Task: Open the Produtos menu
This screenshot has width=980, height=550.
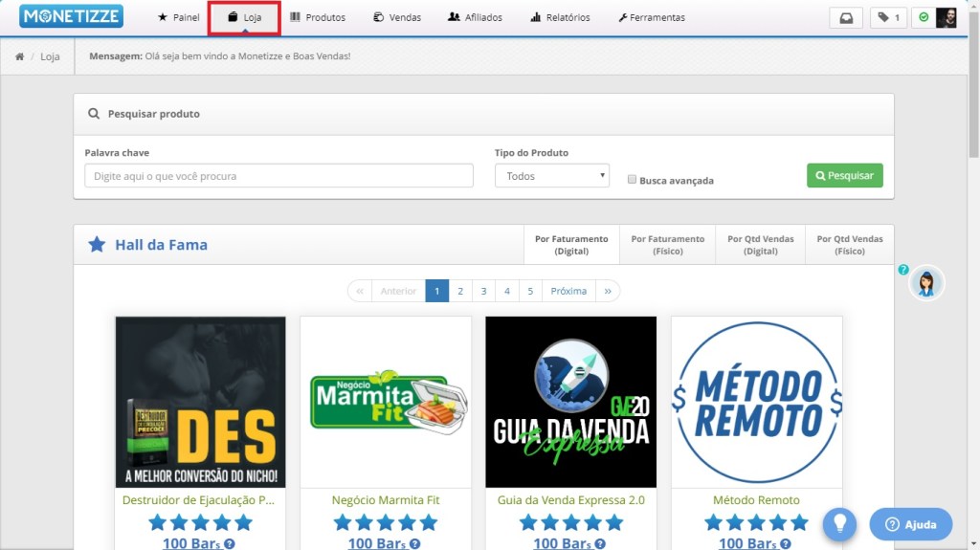Action: [x=318, y=17]
